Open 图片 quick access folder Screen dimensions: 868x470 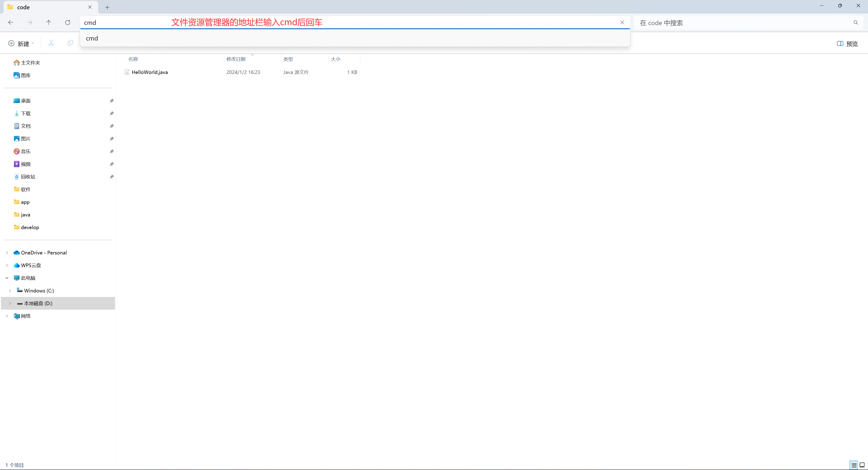click(22, 139)
